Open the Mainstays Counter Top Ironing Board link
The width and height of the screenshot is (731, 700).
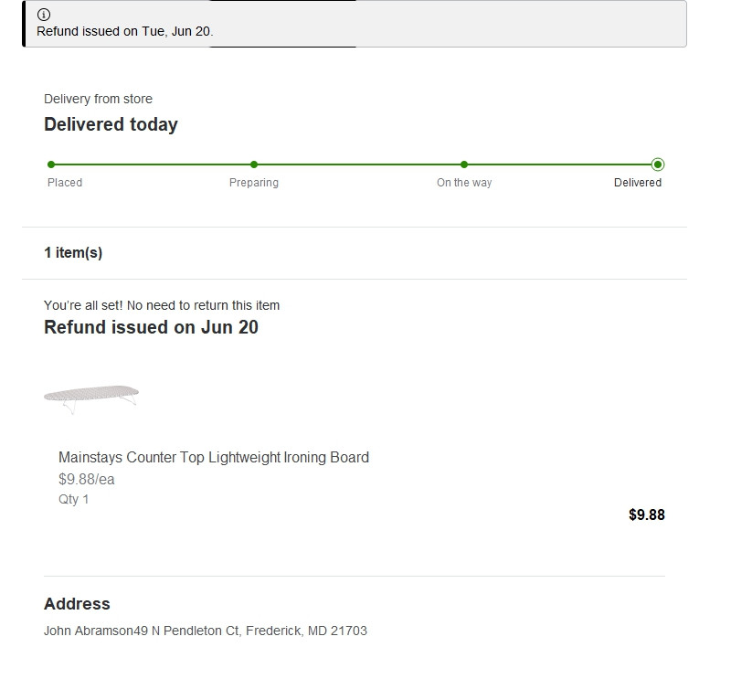214,457
